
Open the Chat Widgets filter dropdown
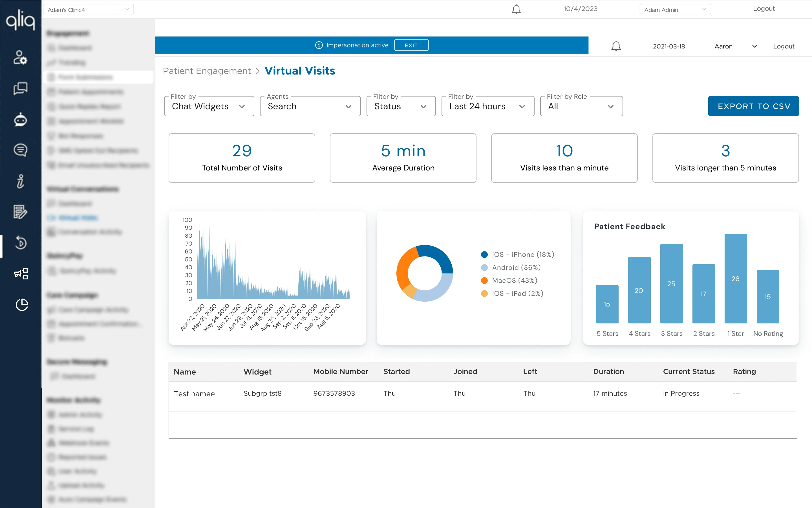pyautogui.click(x=209, y=106)
